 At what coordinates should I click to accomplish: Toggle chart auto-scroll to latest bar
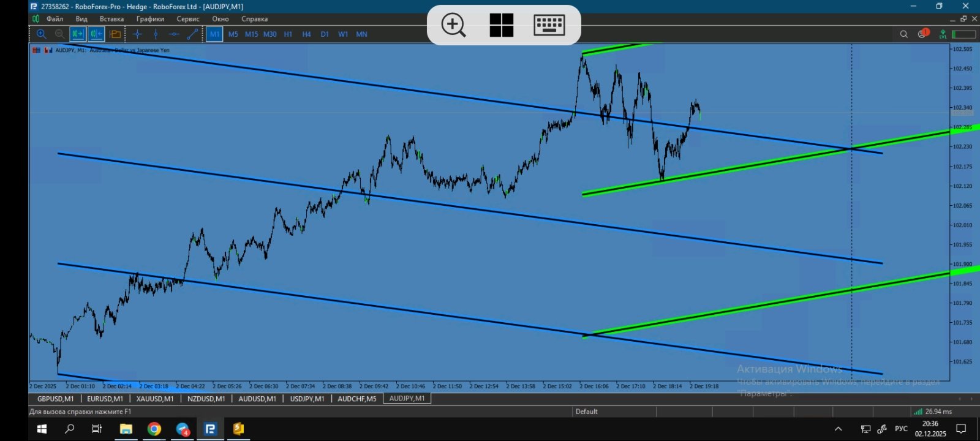pyautogui.click(x=78, y=34)
